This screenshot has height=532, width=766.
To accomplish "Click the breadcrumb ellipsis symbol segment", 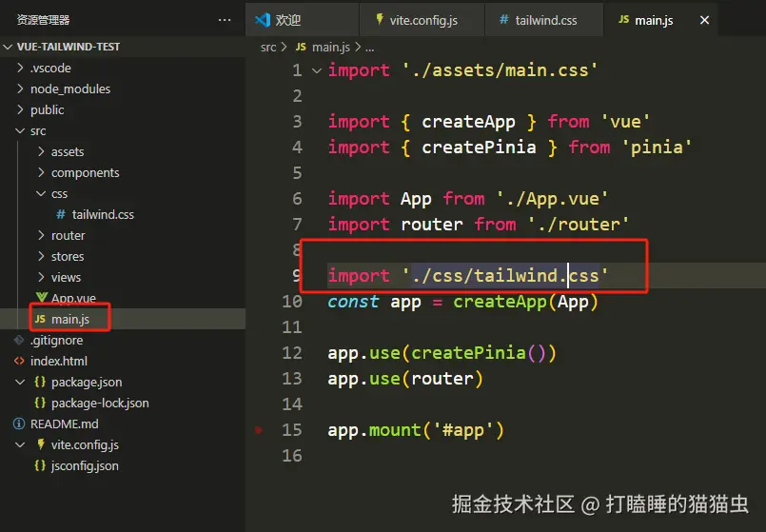I will 370,48.
